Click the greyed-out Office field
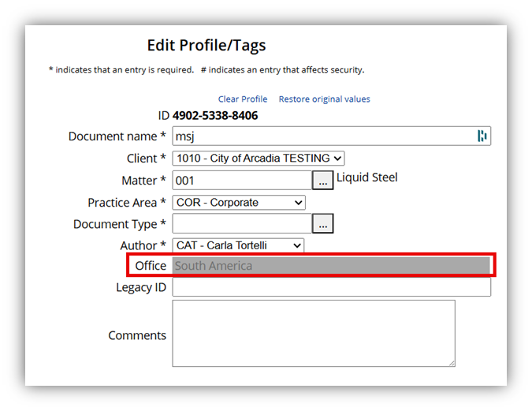This screenshot has height=411, width=532. [331, 266]
